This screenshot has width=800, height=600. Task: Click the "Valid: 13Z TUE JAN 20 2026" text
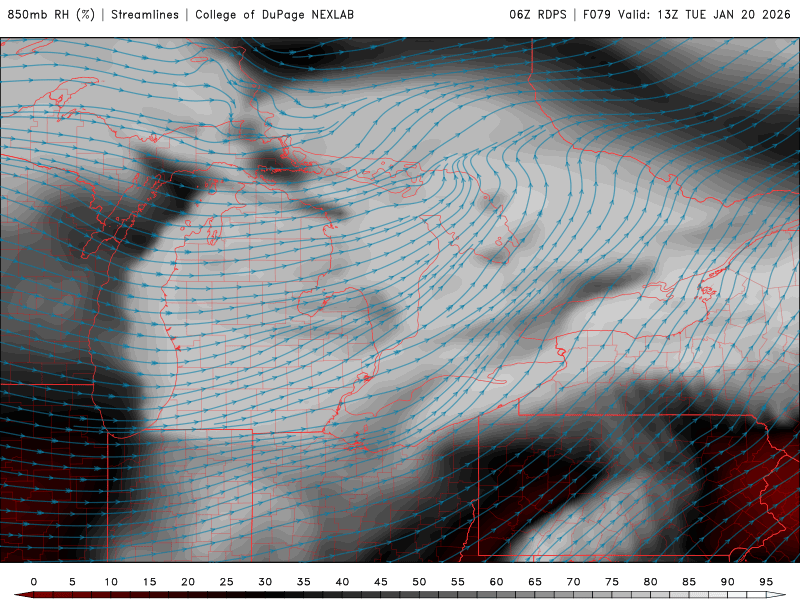[x=705, y=14]
